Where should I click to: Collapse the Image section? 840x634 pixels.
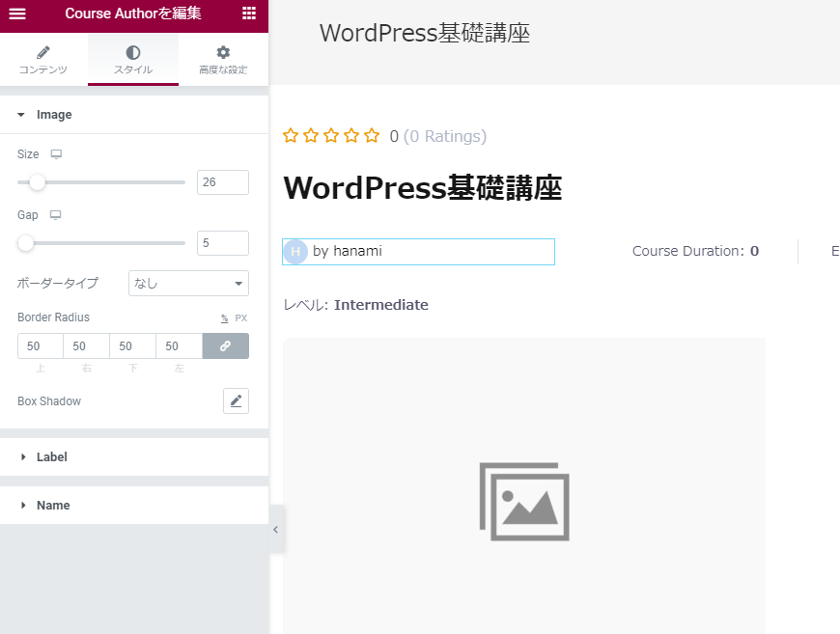(54, 115)
